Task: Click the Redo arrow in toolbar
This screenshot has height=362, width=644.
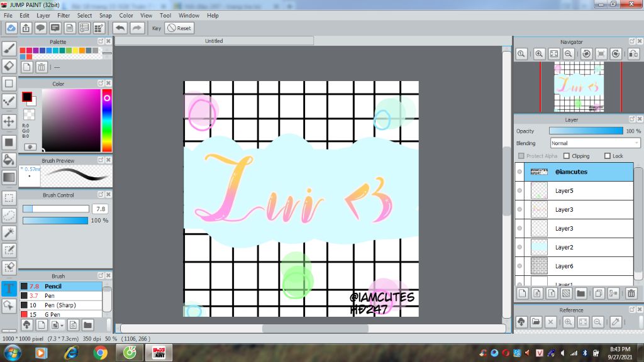Action: pyautogui.click(x=136, y=28)
